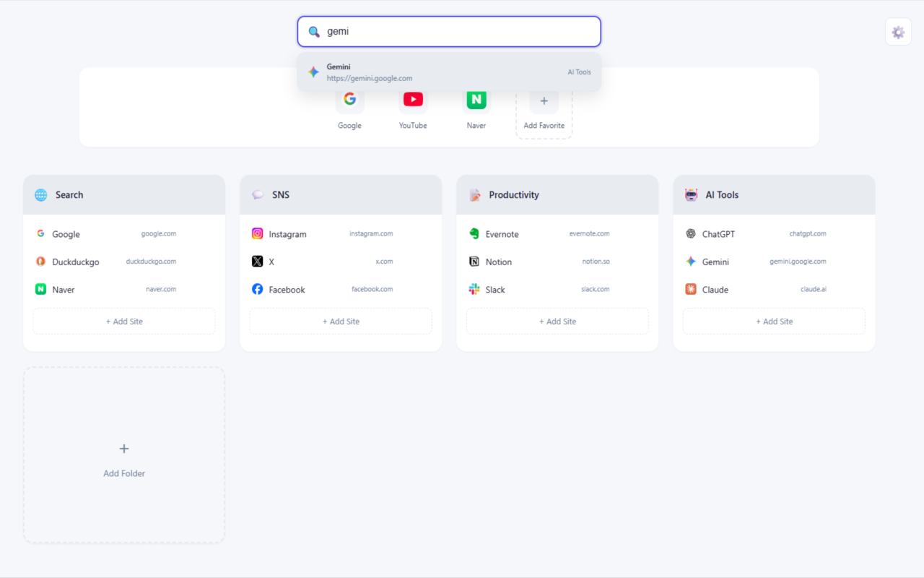Open the YouTube favorite shortcut
This screenshot has height=578, width=924.
tap(413, 100)
